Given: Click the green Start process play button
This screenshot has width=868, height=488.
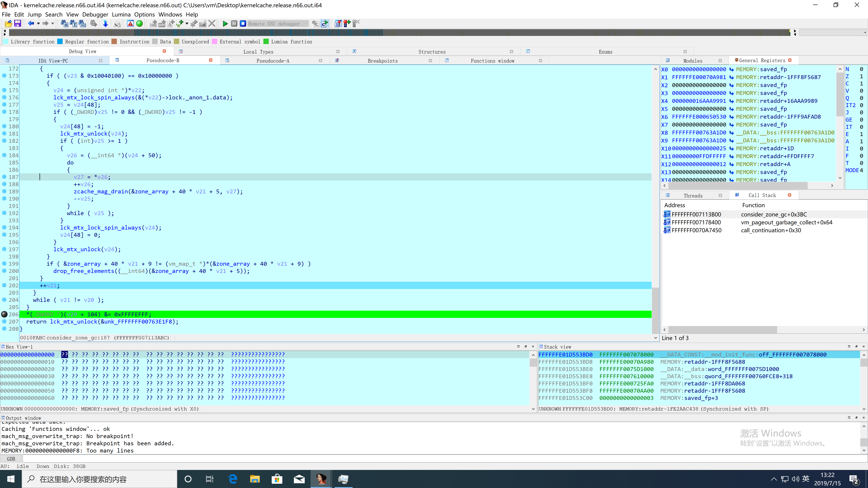Looking at the screenshot, I should coord(225,23).
